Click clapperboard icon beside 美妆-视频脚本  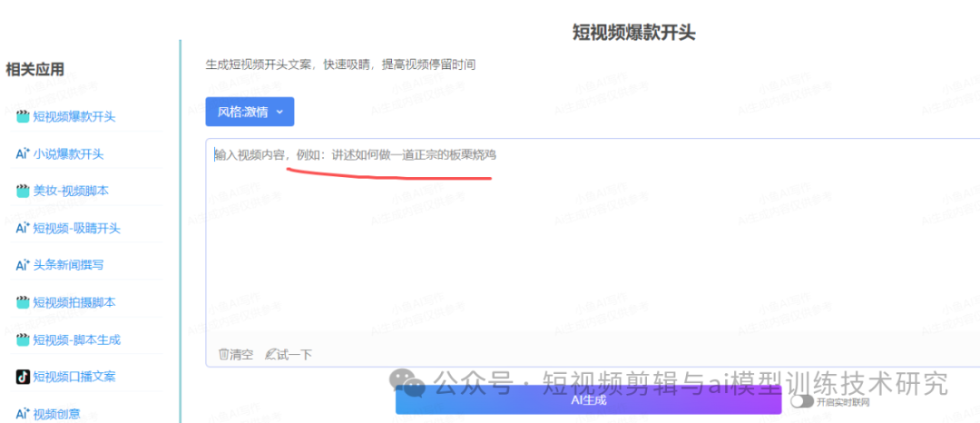click(23, 192)
